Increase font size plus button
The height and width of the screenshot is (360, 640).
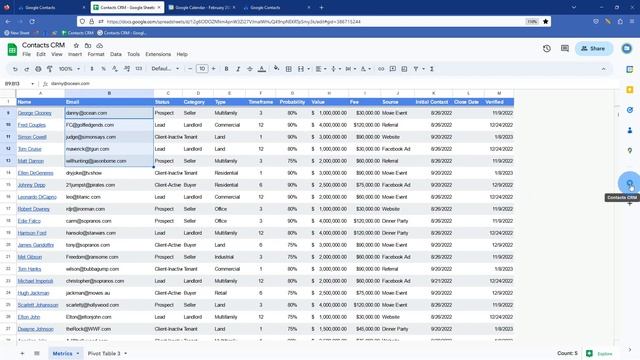213,69
